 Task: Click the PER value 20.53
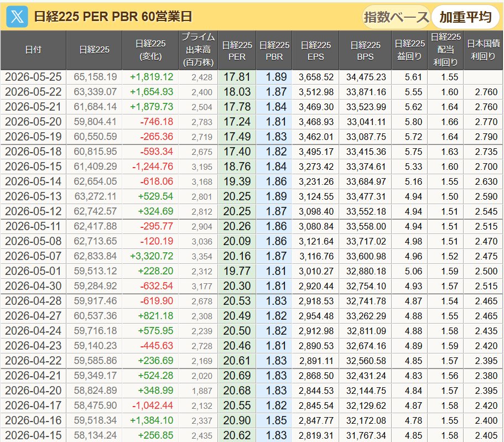point(237,301)
